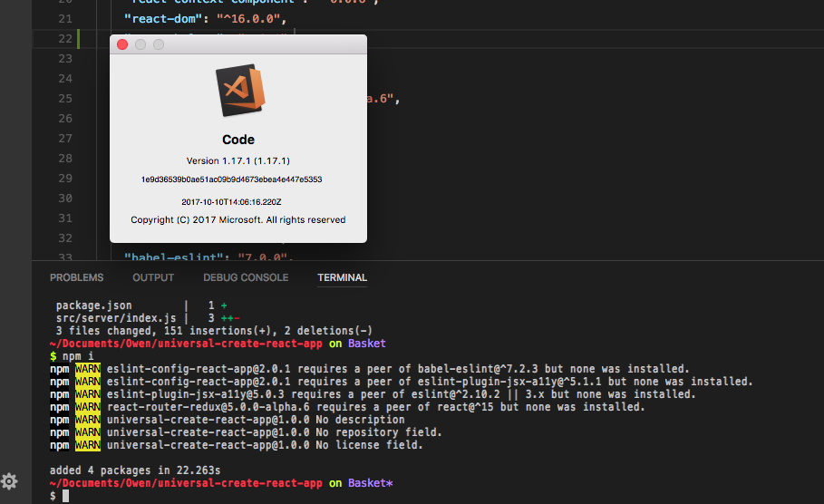Viewport: 824px width, 504px height.
Task: Click 'Version 1.17.1 (1.17.1)' text
Action: (238, 160)
